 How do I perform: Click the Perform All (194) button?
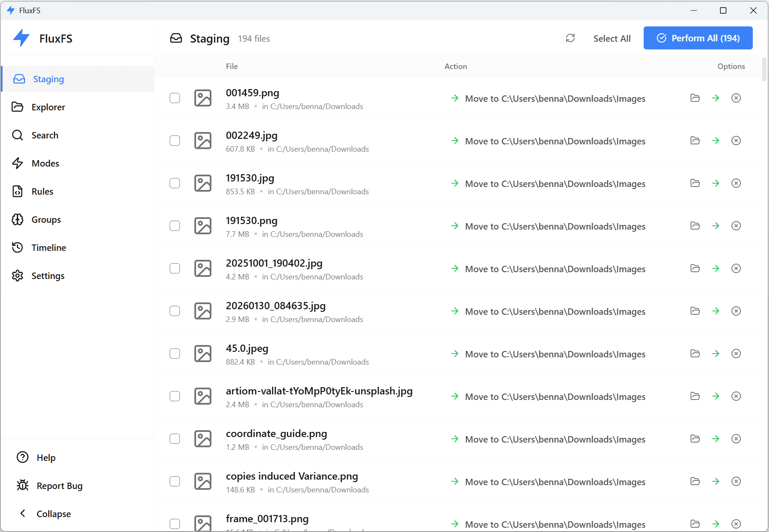pos(698,38)
